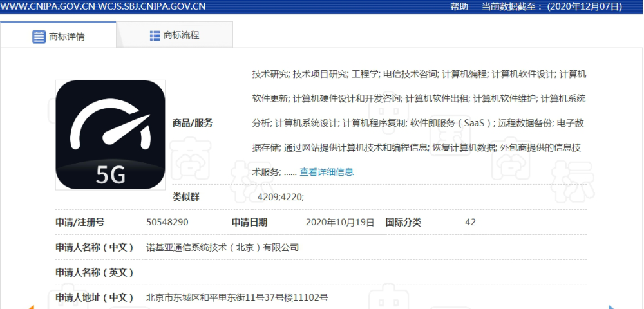The height and width of the screenshot is (309, 644).
Task: Click the 申请人名称（英文） label
Action: 95,272
